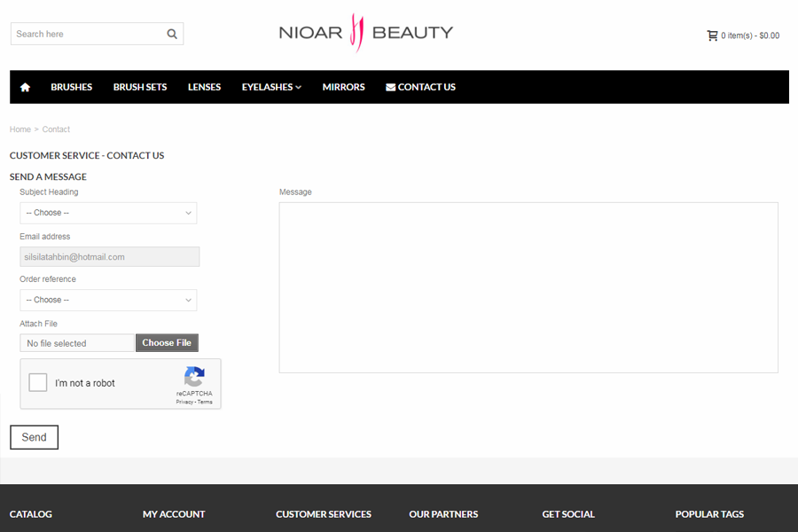Image resolution: width=798 pixels, height=532 pixels.
Task: Click the Catalog footer heading
Action: (x=30, y=514)
